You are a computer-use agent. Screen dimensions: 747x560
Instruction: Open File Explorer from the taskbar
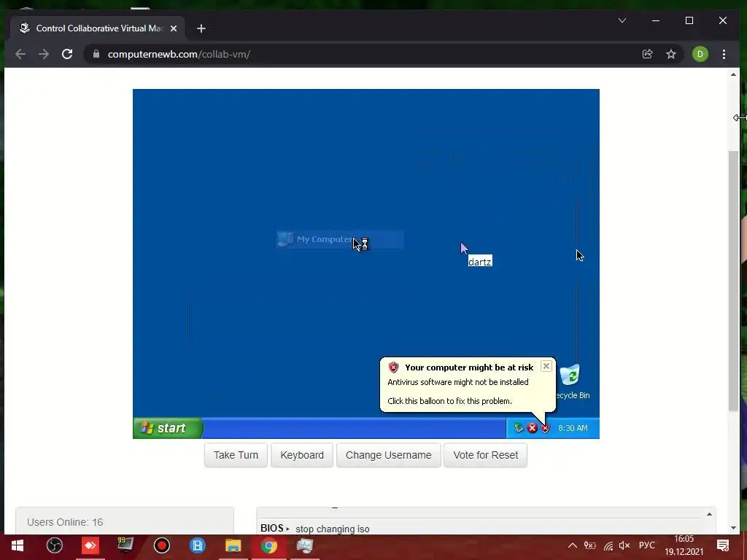point(233,545)
